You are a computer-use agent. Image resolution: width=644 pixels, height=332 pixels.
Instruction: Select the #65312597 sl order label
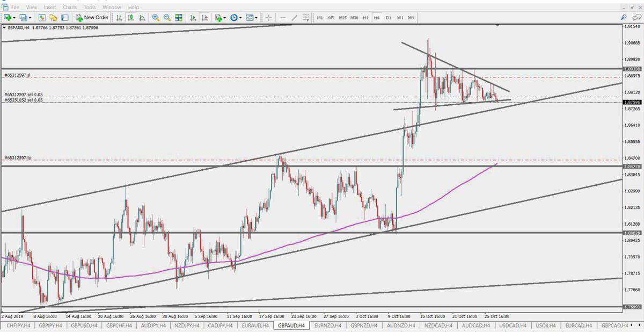pyautogui.click(x=18, y=75)
